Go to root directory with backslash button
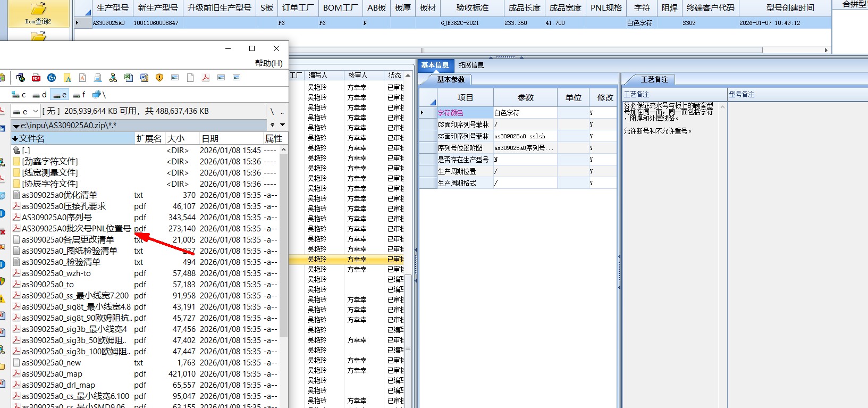 (x=272, y=111)
